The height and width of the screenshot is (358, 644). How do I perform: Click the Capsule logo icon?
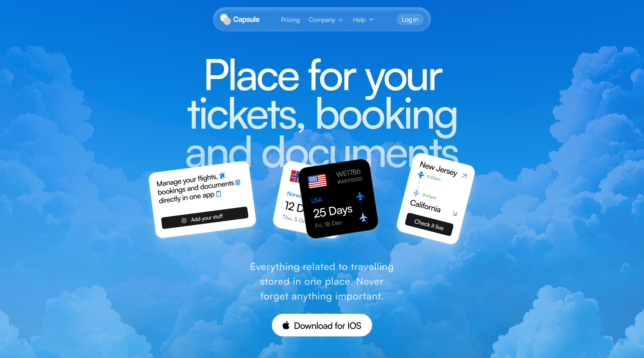[x=225, y=19]
